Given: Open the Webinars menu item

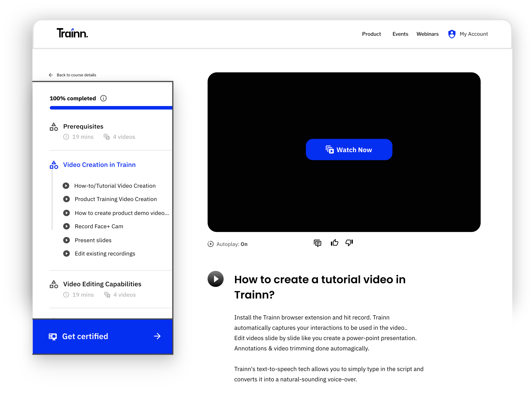Looking at the screenshot, I should click(x=427, y=34).
